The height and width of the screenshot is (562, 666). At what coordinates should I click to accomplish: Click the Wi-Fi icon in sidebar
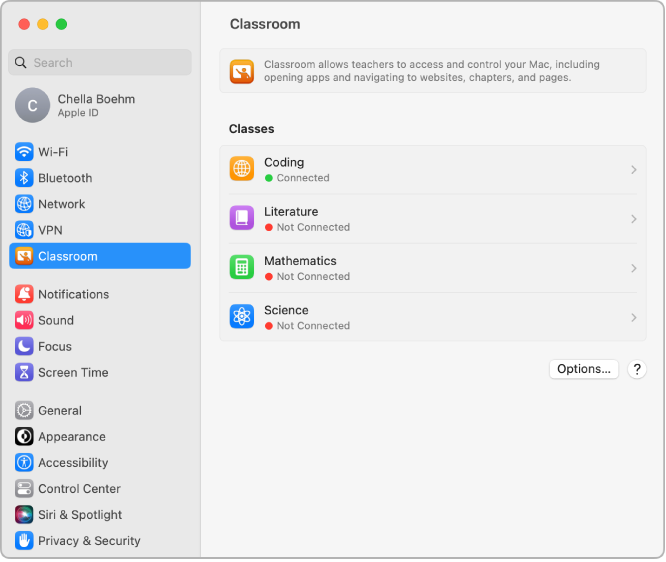click(x=24, y=152)
